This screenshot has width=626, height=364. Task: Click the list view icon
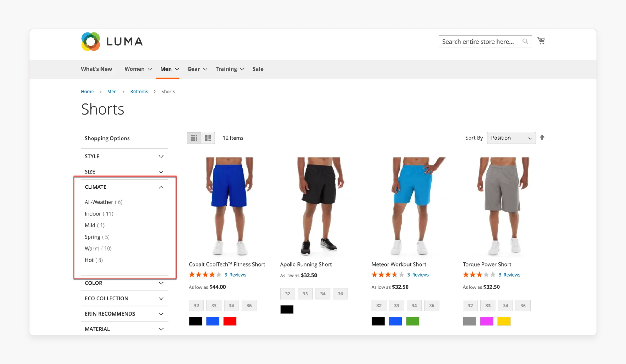click(x=208, y=138)
